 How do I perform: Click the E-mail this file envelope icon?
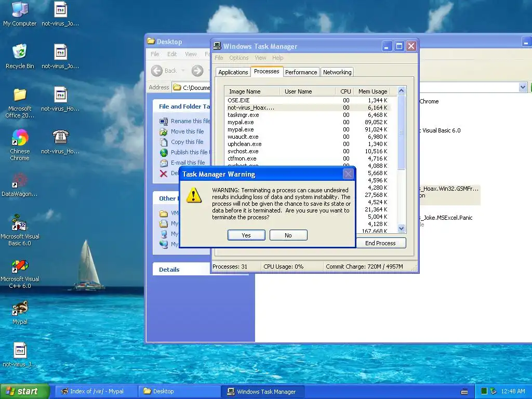[x=164, y=163]
